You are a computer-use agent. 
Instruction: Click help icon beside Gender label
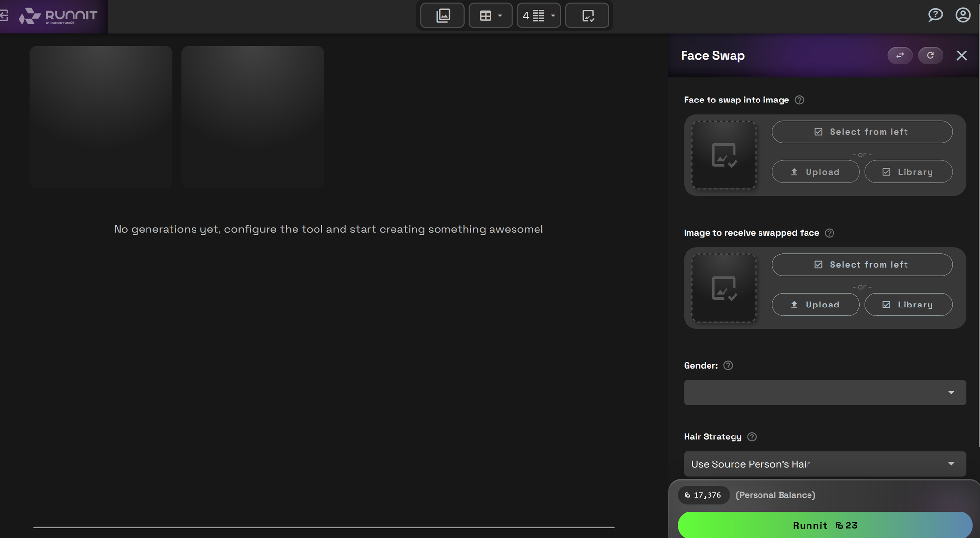point(728,365)
